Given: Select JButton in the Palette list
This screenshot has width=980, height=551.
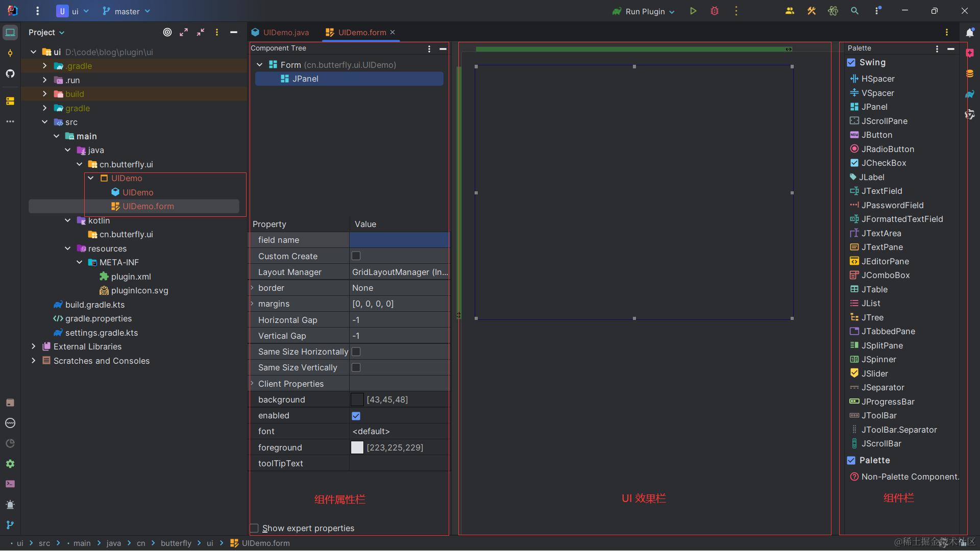Looking at the screenshot, I should (876, 135).
